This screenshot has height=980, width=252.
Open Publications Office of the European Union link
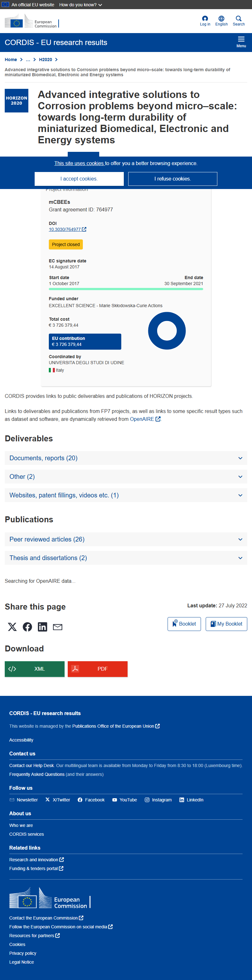click(x=116, y=726)
